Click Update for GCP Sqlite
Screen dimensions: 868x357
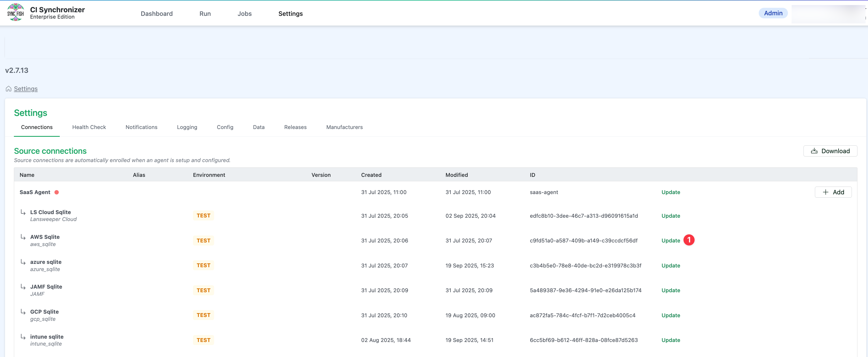point(671,315)
